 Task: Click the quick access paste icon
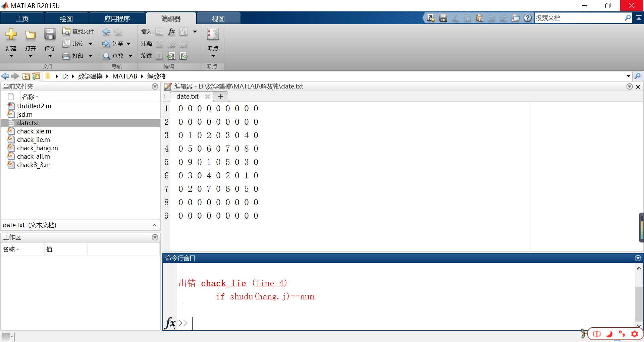click(480, 18)
